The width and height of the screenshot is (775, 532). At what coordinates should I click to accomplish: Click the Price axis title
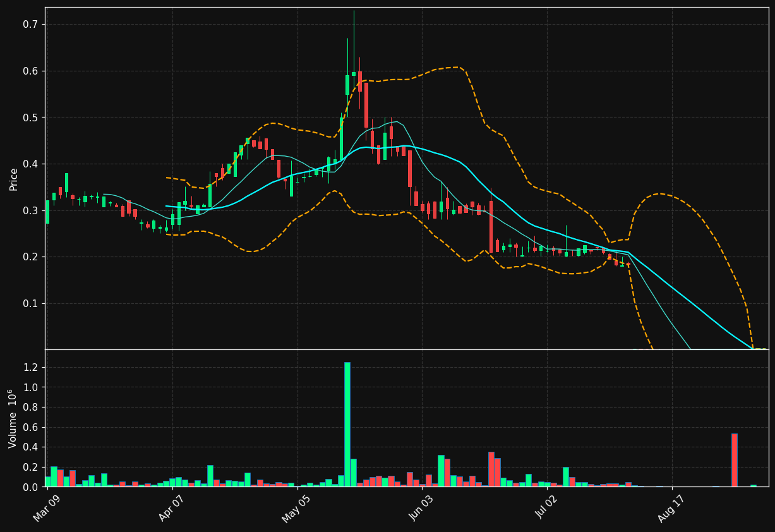point(13,179)
